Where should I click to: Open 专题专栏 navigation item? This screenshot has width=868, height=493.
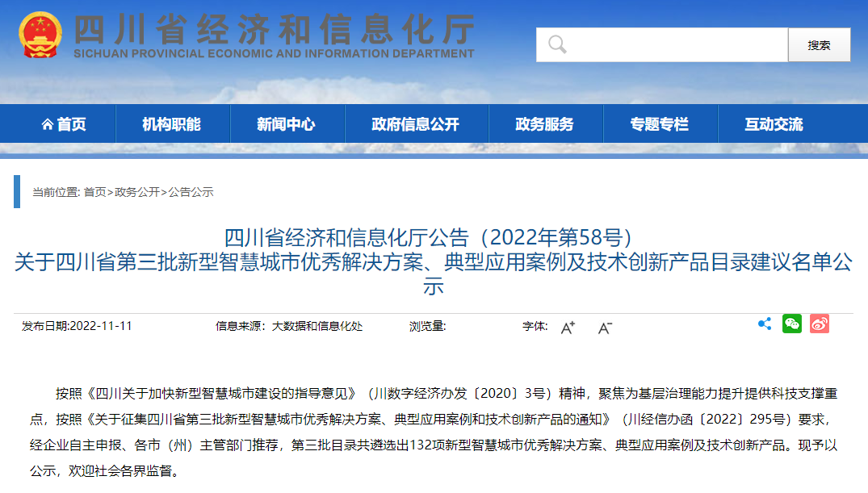659,124
